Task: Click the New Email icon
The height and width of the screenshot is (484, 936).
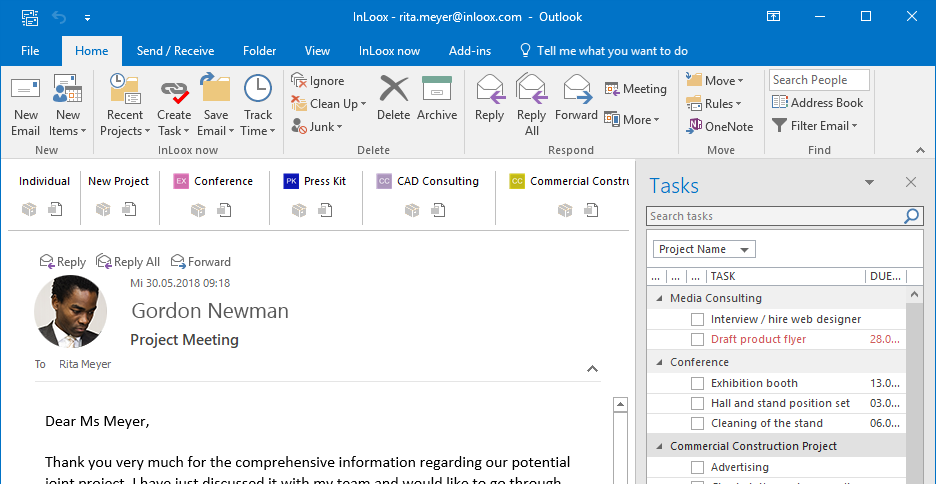Action: [x=26, y=90]
